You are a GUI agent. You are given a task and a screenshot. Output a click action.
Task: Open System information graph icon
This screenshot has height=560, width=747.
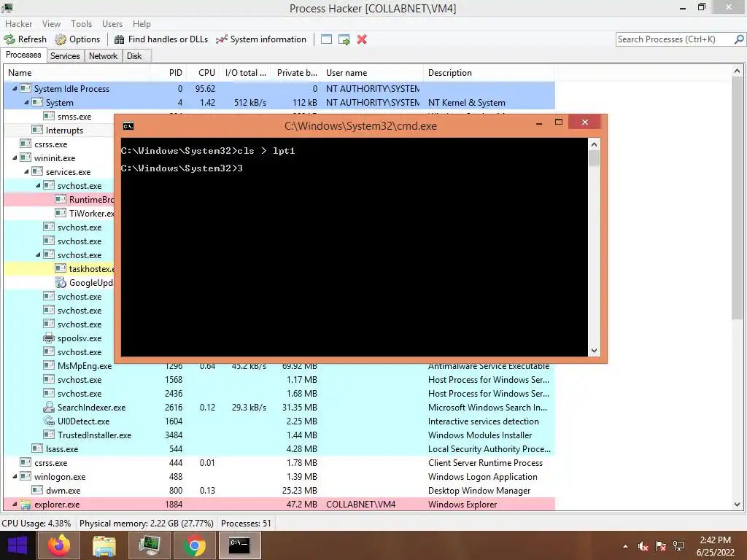click(x=222, y=39)
